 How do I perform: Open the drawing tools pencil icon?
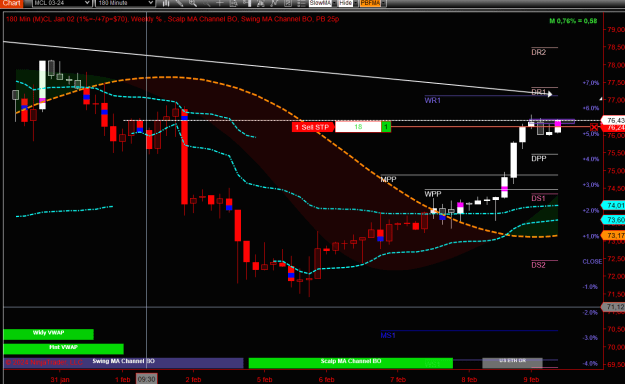[179, 3]
